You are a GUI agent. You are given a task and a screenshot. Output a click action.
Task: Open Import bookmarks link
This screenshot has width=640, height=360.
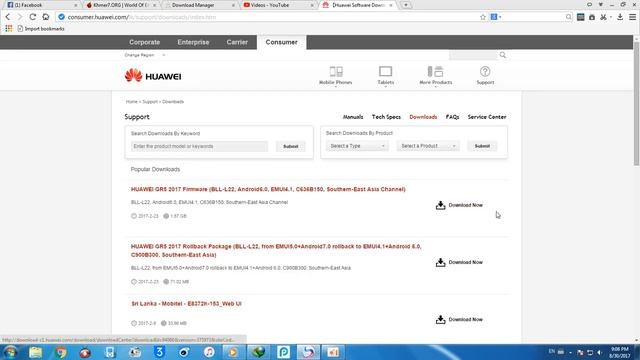coord(41,29)
